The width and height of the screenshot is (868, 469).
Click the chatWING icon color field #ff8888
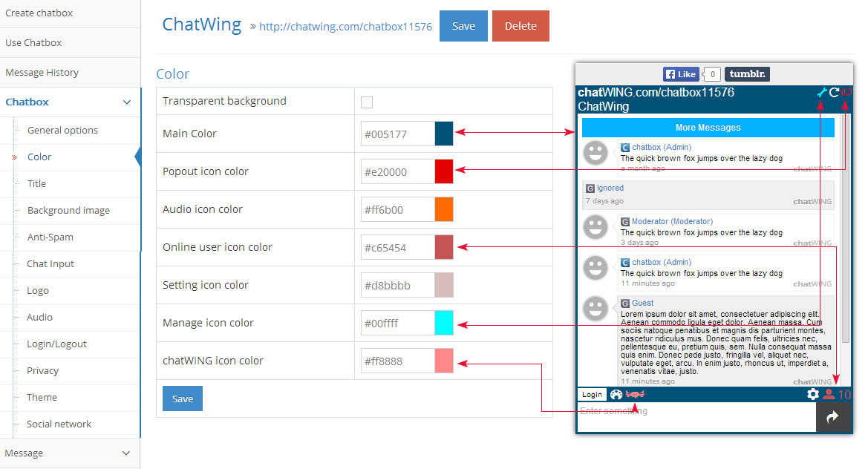pos(397,361)
